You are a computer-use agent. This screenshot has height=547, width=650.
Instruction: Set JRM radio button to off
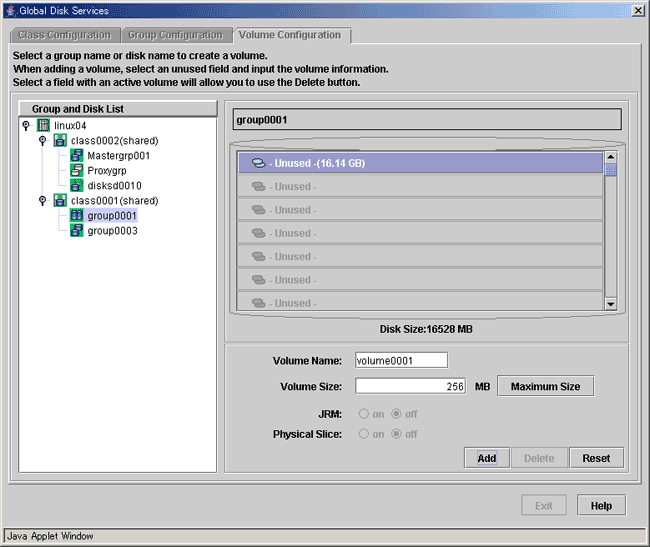coord(398,413)
